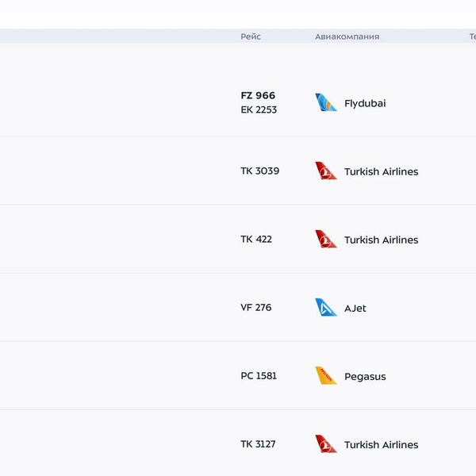Select flight number PC 1581
Screen dimensions: 476x476
(259, 376)
